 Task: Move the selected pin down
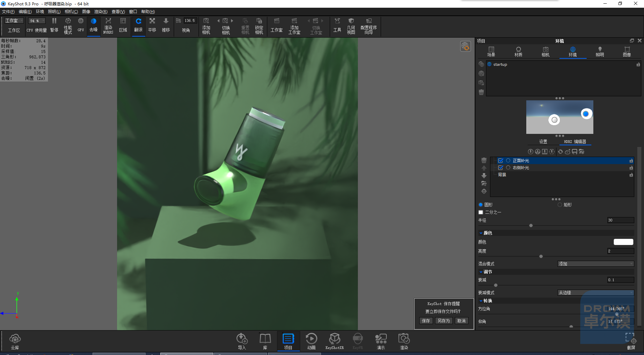[x=484, y=175]
